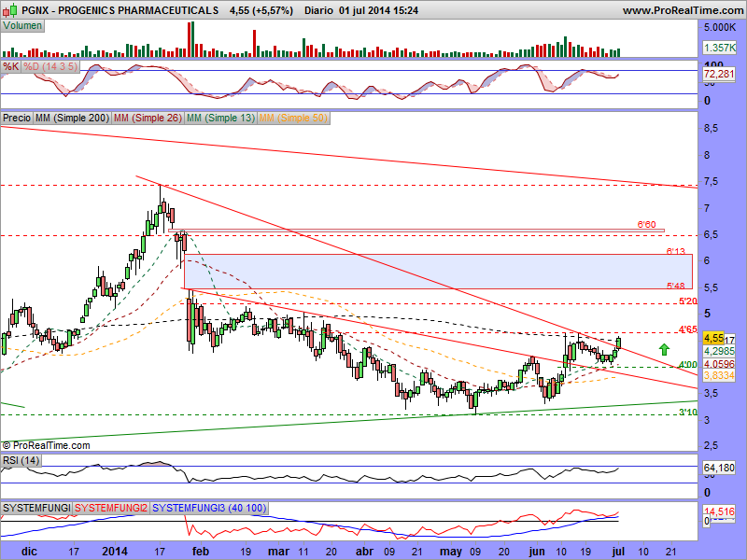This screenshot has width=747, height=560.
Task: Click the %K stochastic label
Action: (10, 66)
